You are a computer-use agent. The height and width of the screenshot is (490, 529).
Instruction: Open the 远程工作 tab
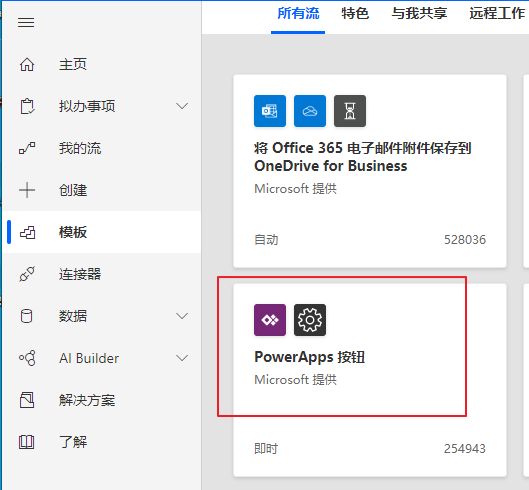point(497,13)
